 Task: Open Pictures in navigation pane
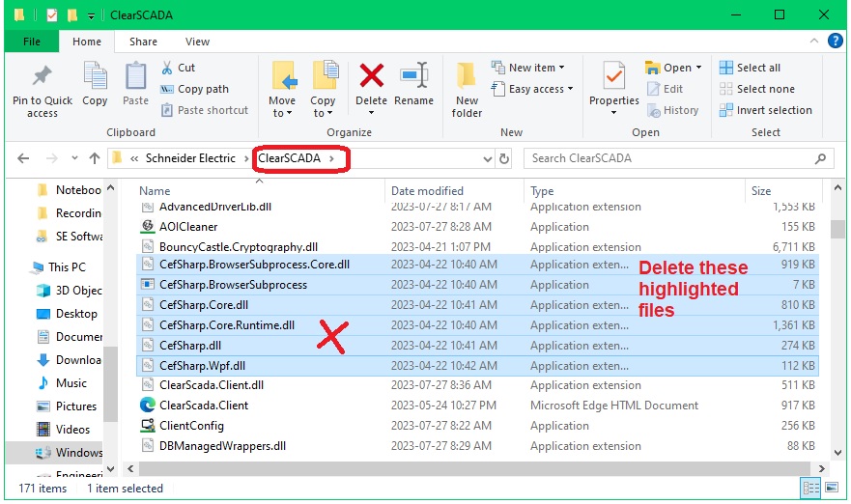coord(67,406)
